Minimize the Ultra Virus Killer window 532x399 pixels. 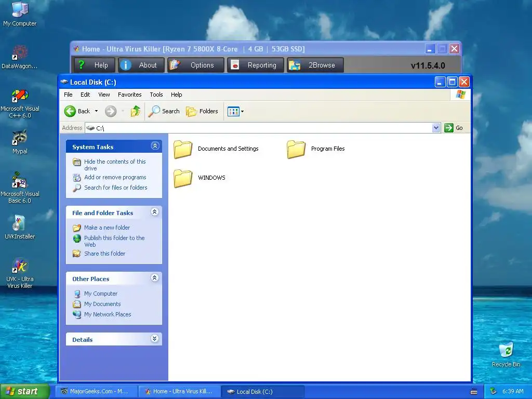[430, 49]
